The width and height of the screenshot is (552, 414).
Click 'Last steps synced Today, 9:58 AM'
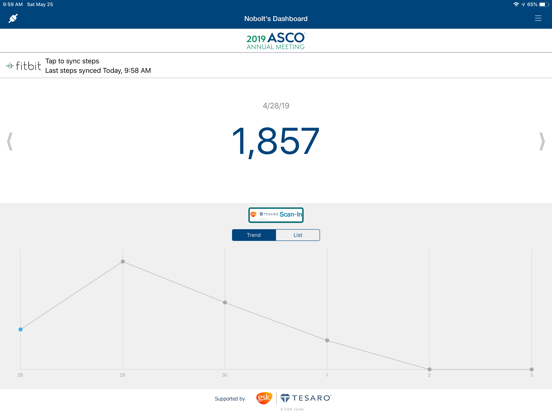point(98,70)
